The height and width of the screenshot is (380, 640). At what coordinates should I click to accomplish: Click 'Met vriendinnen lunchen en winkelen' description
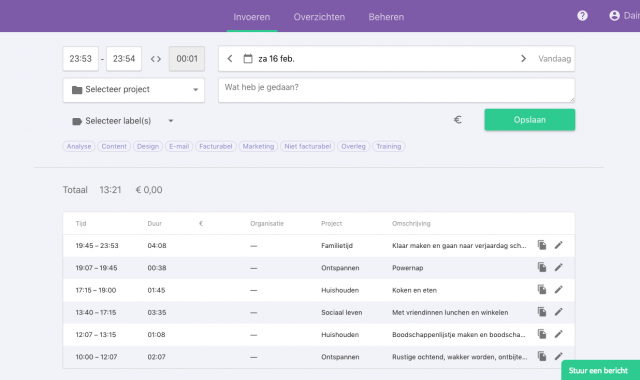pos(450,313)
